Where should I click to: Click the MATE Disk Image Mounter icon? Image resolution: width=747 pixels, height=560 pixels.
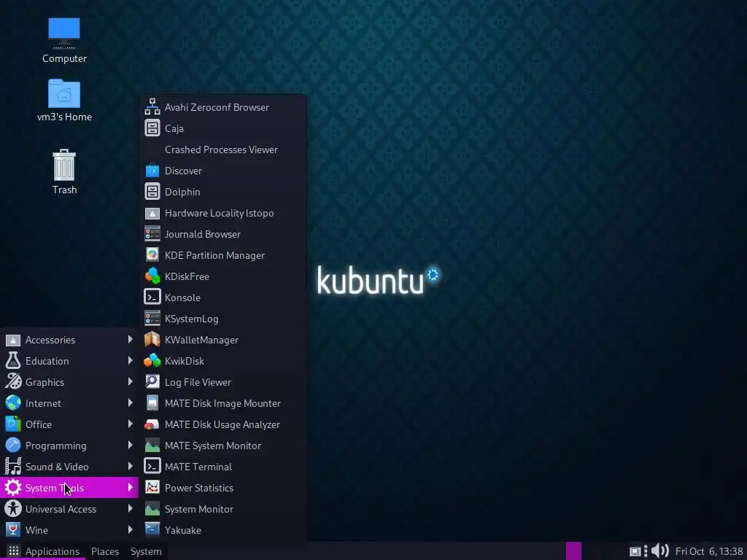(x=152, y=402)
